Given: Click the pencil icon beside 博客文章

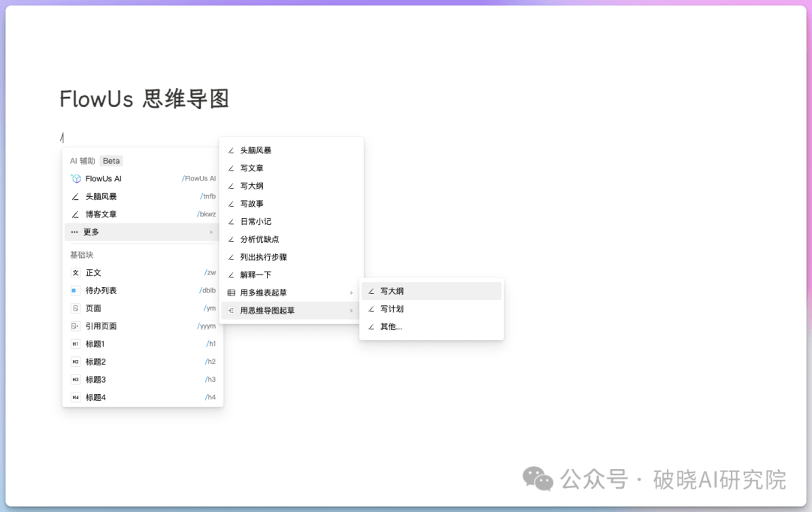Looking at the screenshot, I should (x=76, y=214).
